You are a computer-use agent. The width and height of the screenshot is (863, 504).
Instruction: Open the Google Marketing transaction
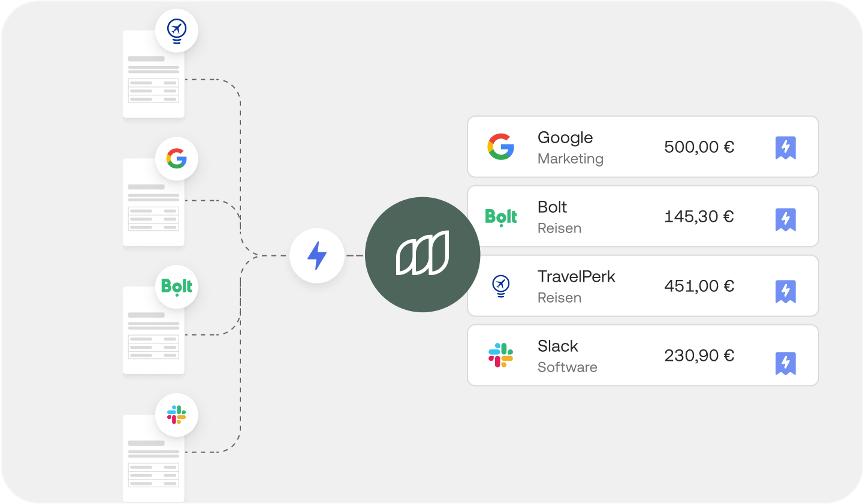643,147
